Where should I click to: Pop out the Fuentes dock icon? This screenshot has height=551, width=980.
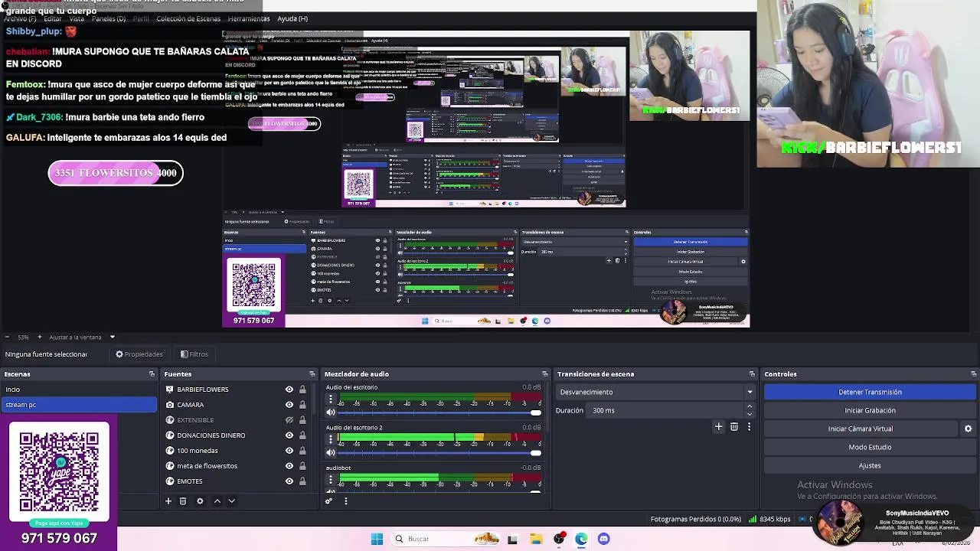[312, 374]
